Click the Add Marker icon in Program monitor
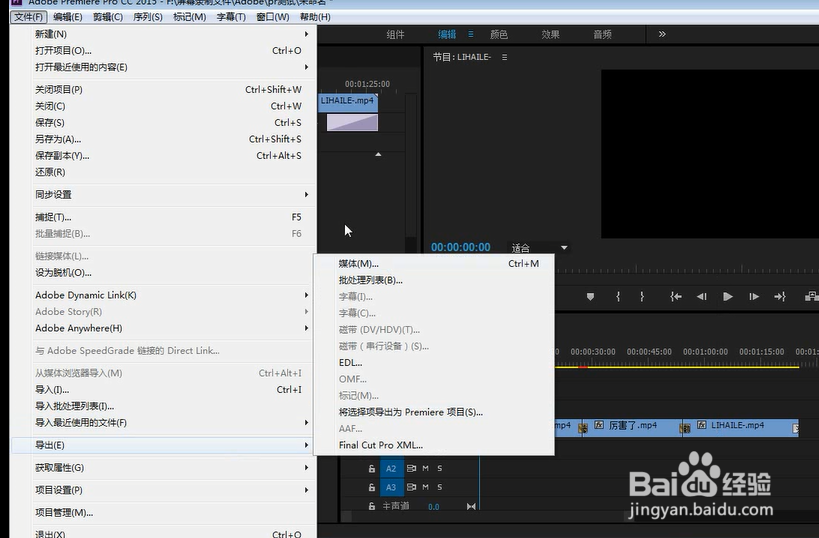 [x=590, y=297]
